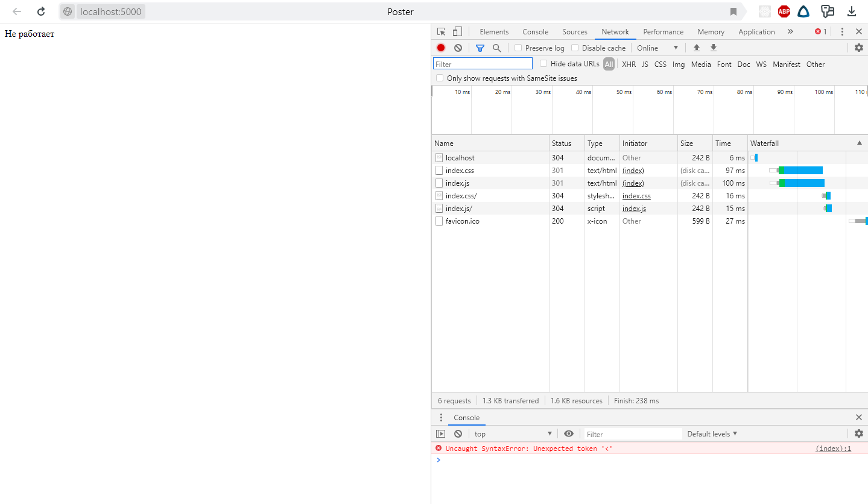The height and width of the screenshot is (504, 868).
Task: Open the console context 'top' dropdown
Action: tap(513, 433)
